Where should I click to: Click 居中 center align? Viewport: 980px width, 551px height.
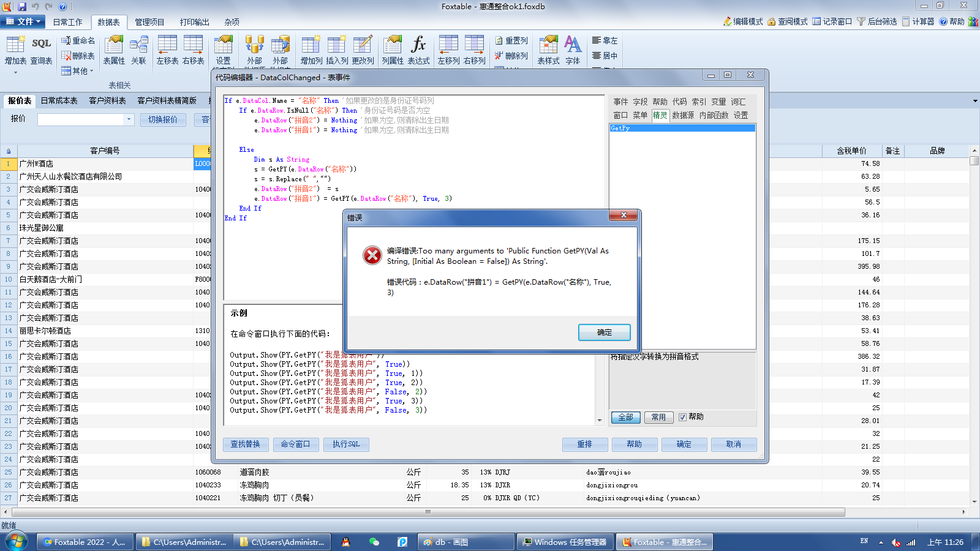pos(605,56)
